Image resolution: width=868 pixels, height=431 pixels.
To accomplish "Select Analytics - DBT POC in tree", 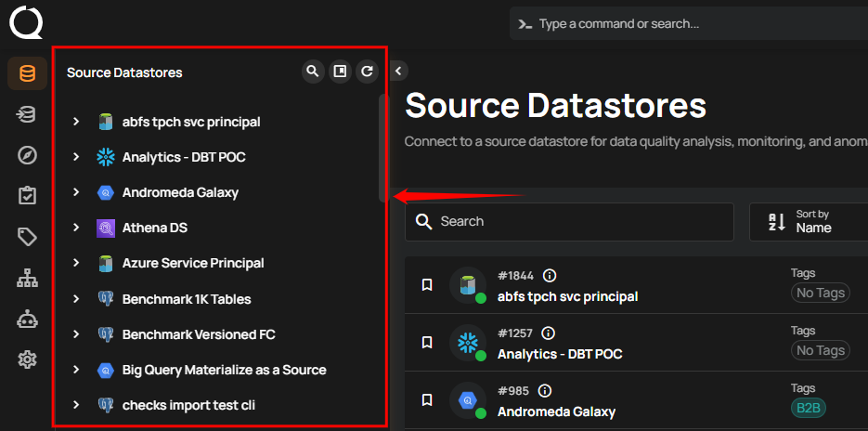I will point(184,157).
